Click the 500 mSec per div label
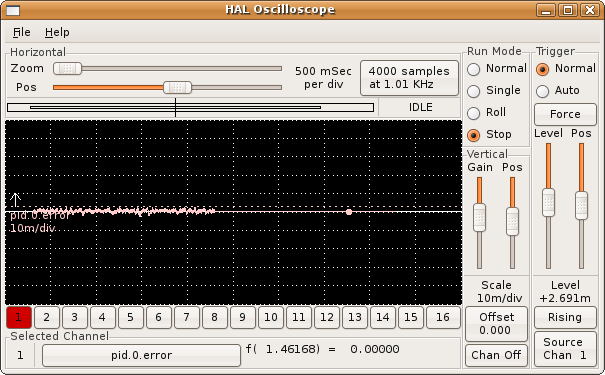The height and width of the screenshot is (375, 605). (x=323, y=78)
